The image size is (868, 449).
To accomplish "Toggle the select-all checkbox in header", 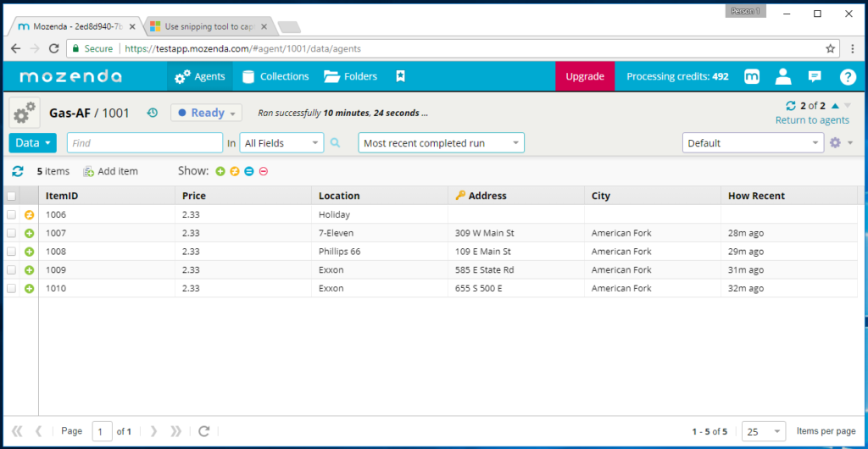I will pos(11,196).
